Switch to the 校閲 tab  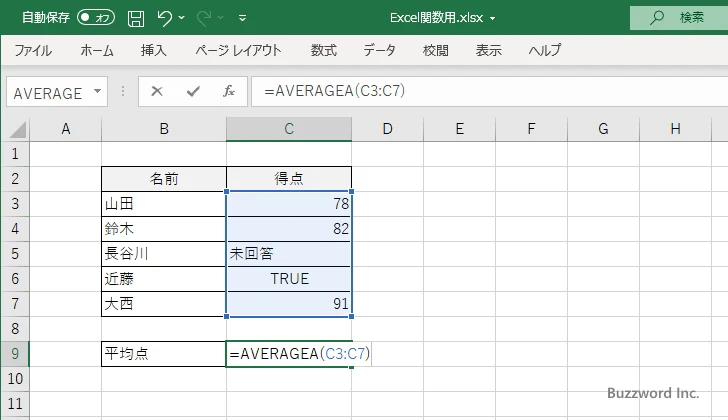(x=436, y=50)
